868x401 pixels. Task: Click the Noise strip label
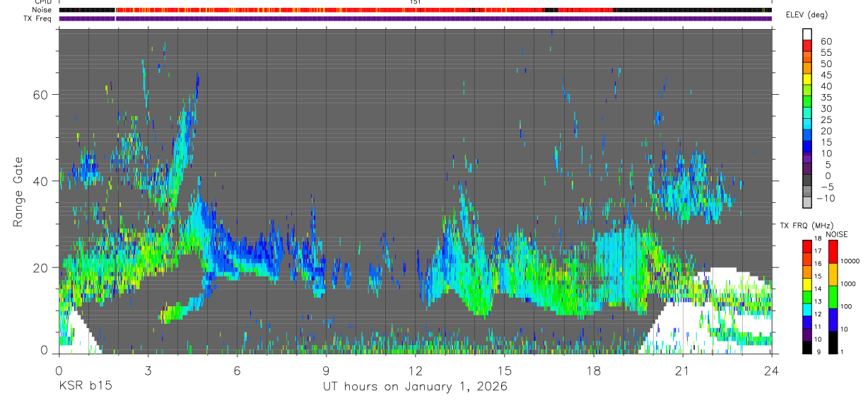point(43,10)
